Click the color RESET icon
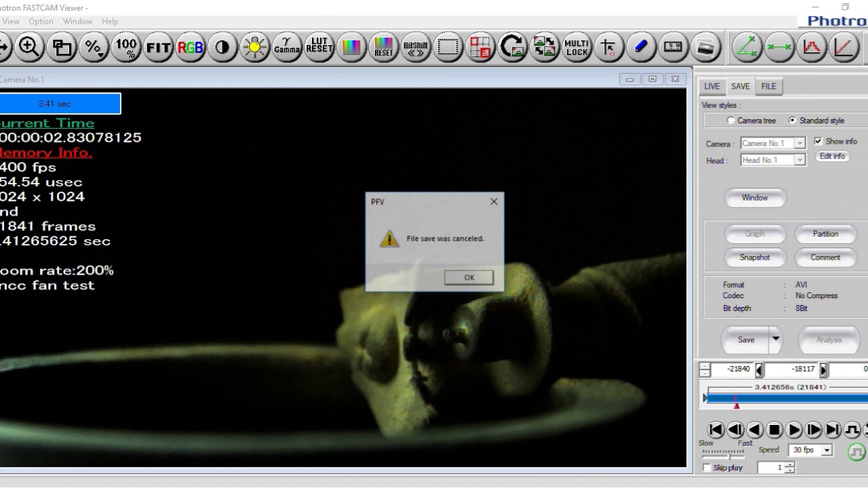 [x=384, y=47]
